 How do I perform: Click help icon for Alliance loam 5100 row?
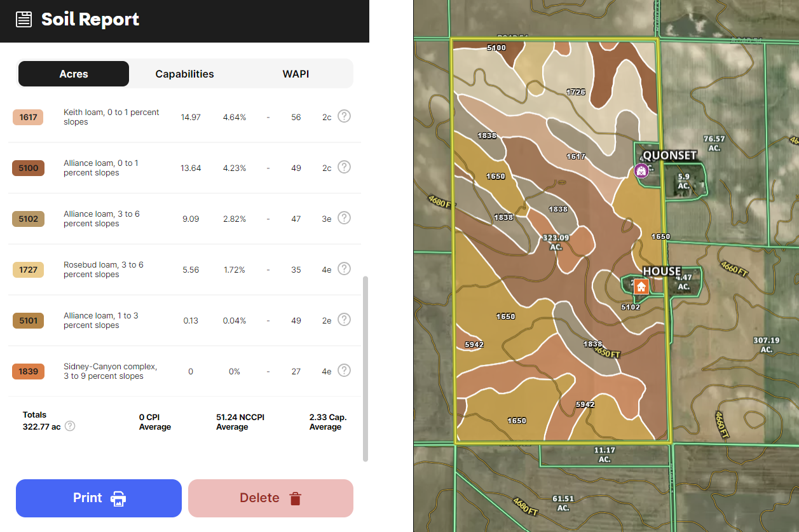coord(344,167)
